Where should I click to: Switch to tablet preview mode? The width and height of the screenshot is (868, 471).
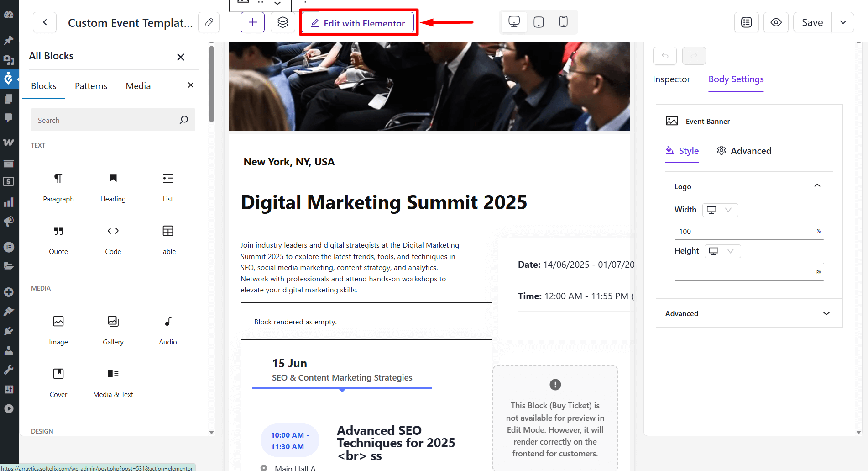coord(539,22)
